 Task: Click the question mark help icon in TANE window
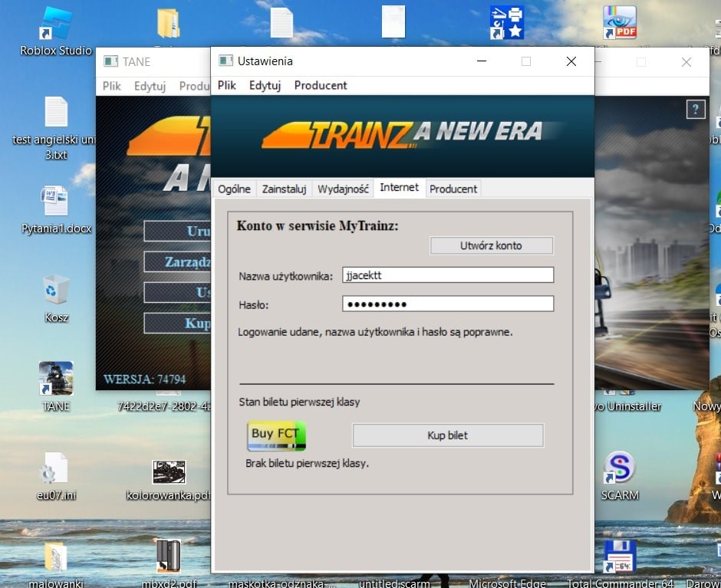pyautogui.click(x=695, y=110)
